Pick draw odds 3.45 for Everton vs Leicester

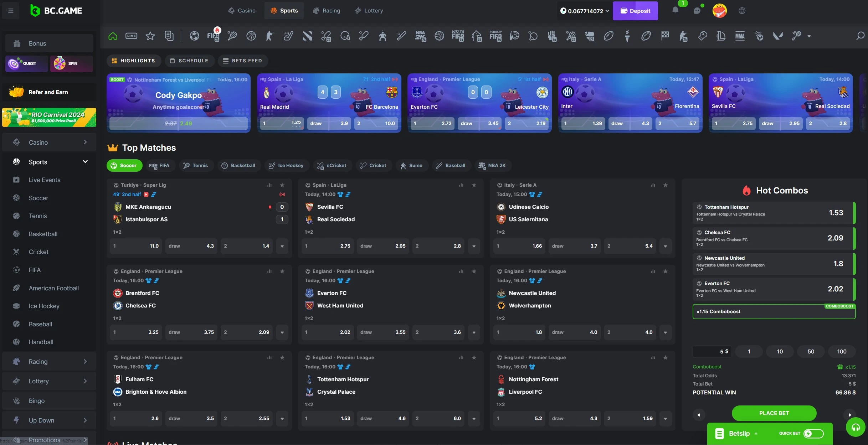point(479,123)
